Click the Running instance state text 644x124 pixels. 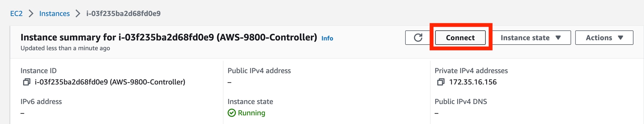(251, 113)
